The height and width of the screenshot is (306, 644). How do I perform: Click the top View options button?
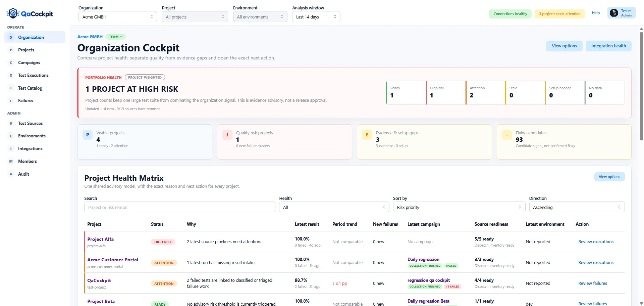[564, 46]
